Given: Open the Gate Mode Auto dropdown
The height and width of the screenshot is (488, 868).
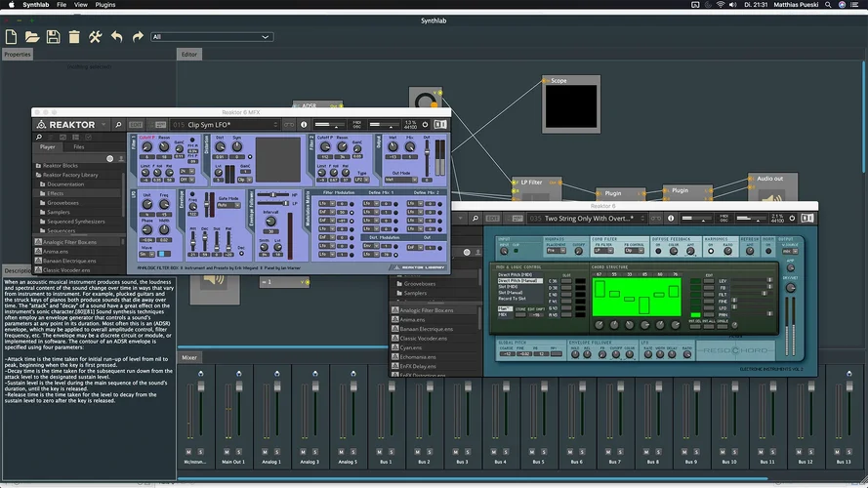Looking at the screenshot, I should pyautogui.click(x=228, y=205).
